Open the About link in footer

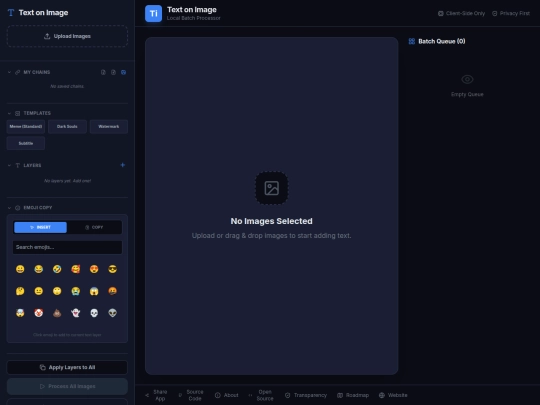tap(227, 395)
